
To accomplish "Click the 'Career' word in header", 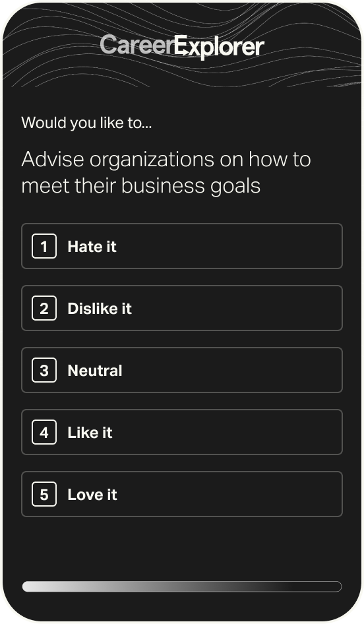I will point(137,45).
